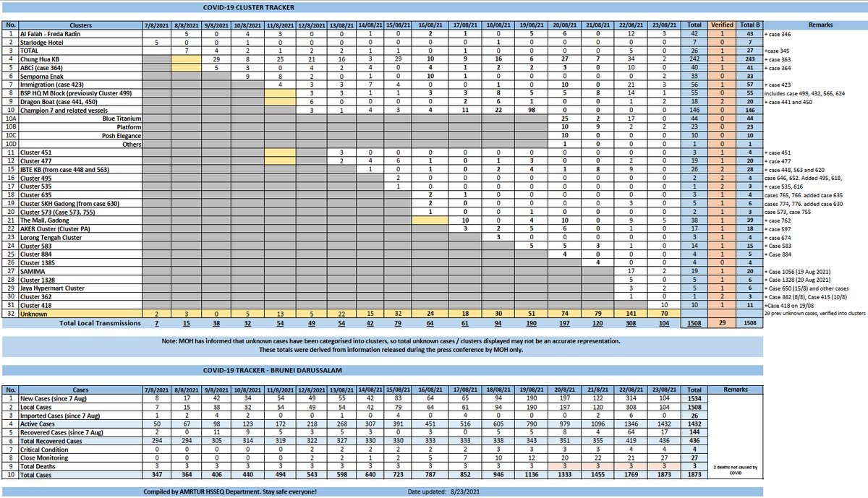Select the 'Semporna Enak' cluster name
868x498 pixels.
(x=80, y=77)
